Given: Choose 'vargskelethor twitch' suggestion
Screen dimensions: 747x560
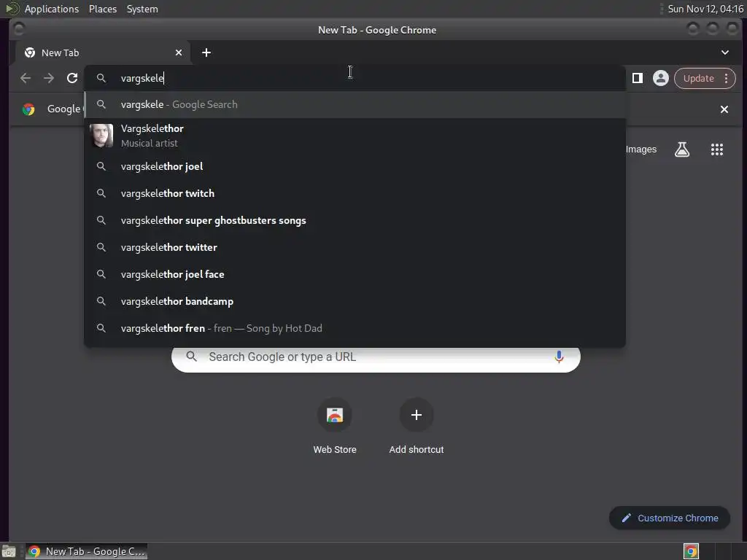Looking at the screenshot, I should [x=355, y=193].
